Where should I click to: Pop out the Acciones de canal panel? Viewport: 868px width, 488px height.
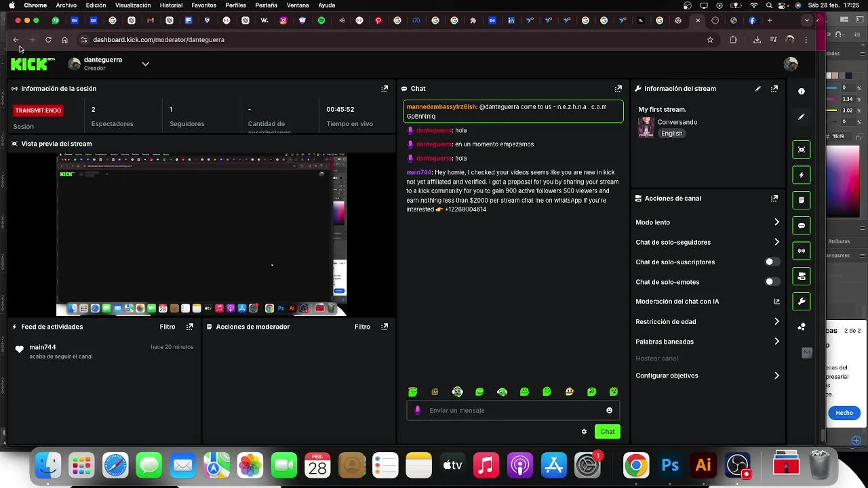point(774,199)
